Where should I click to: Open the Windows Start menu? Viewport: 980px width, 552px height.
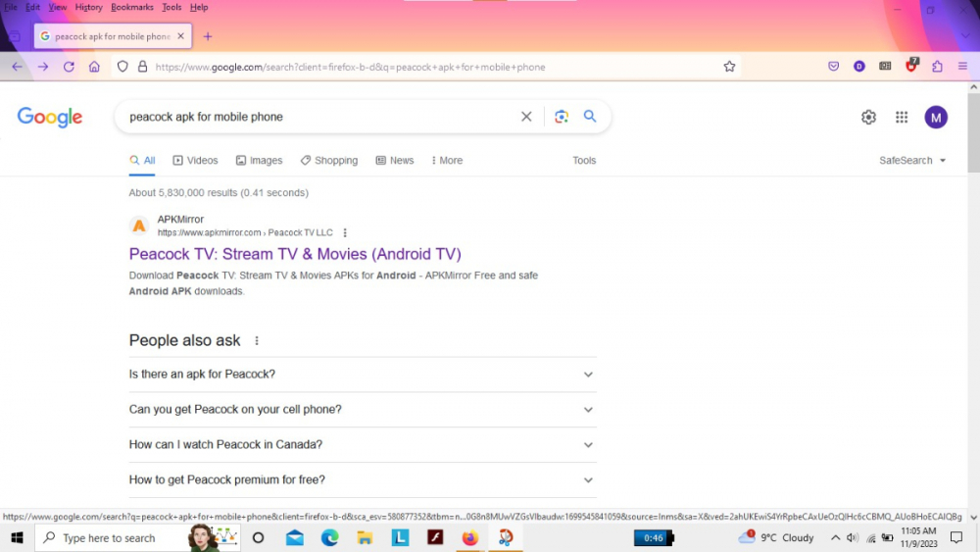[17, 537]
